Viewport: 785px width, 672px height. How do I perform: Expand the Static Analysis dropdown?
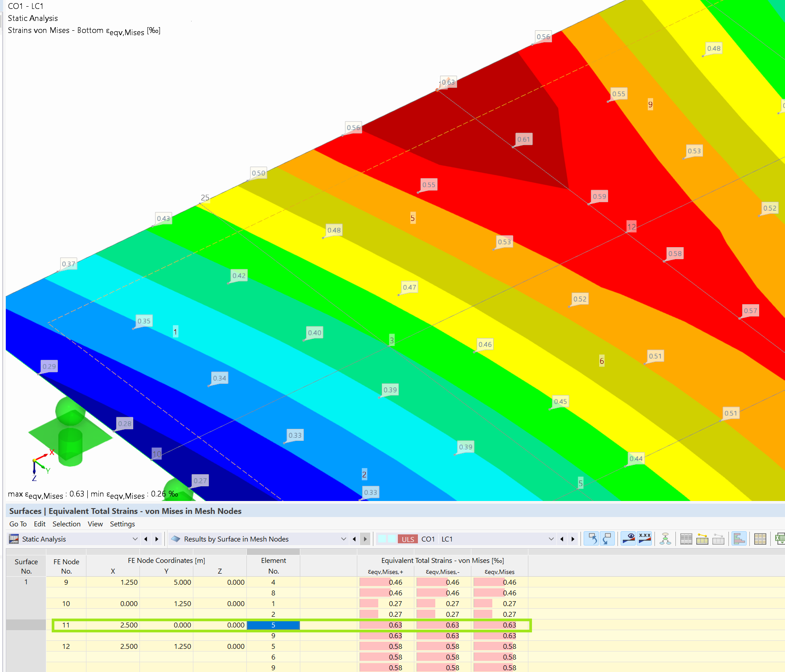click(x=135, y=539)
